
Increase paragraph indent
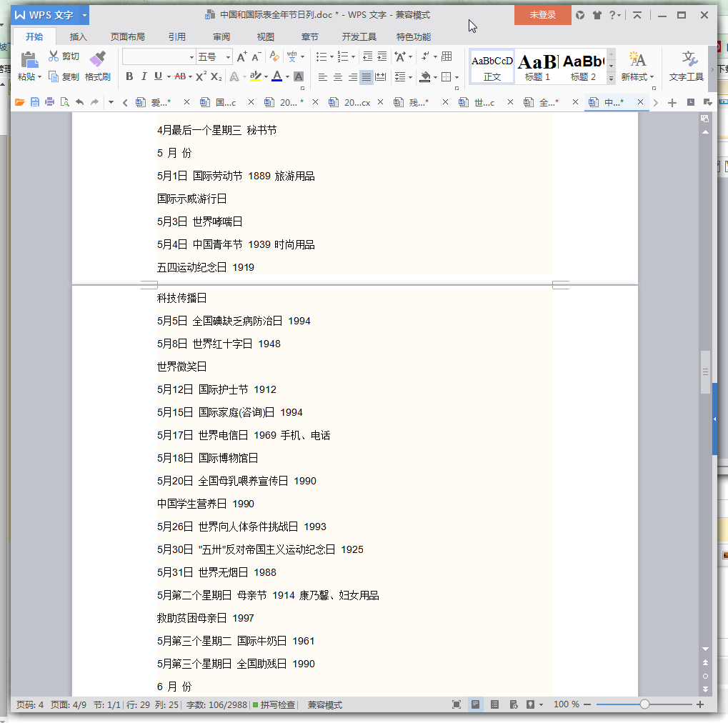tap(382, 56)
